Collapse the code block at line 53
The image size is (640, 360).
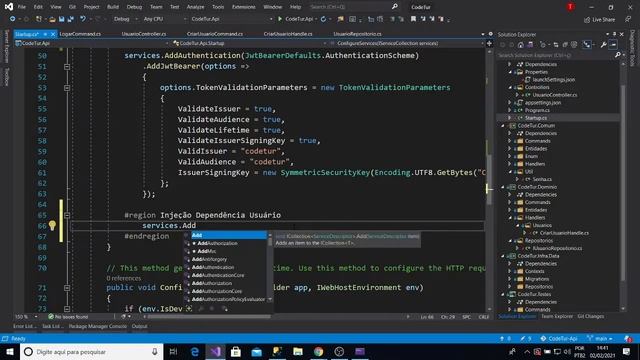(67, 88)
